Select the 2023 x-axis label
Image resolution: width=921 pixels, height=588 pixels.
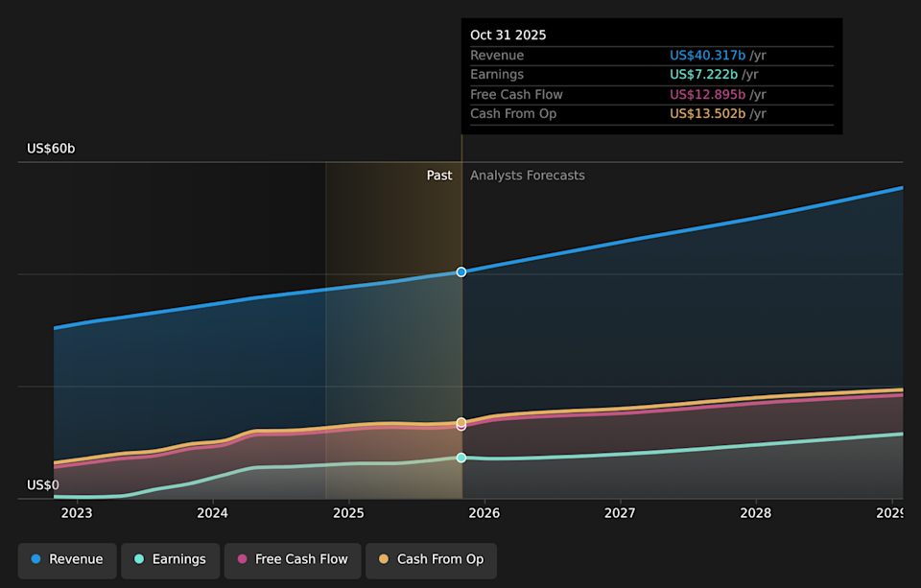77,513
